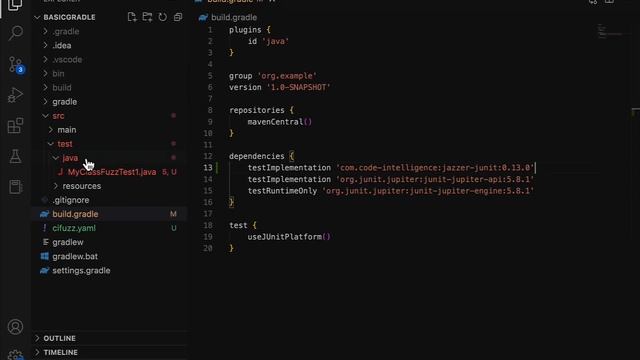The height and width of the screenshot is (360, 640).
Task: Click the 'org.example' group string
Action: click(x=287, y=76)
